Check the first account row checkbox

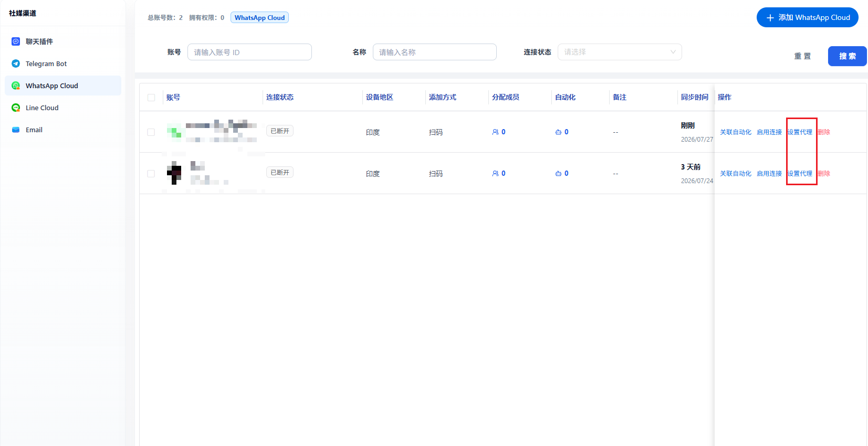pos(151,132)
